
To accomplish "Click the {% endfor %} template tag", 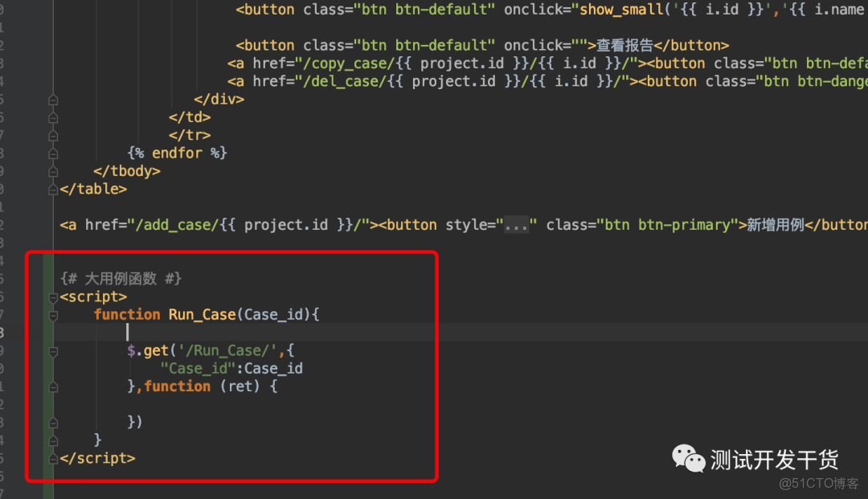I will [177, 153].
